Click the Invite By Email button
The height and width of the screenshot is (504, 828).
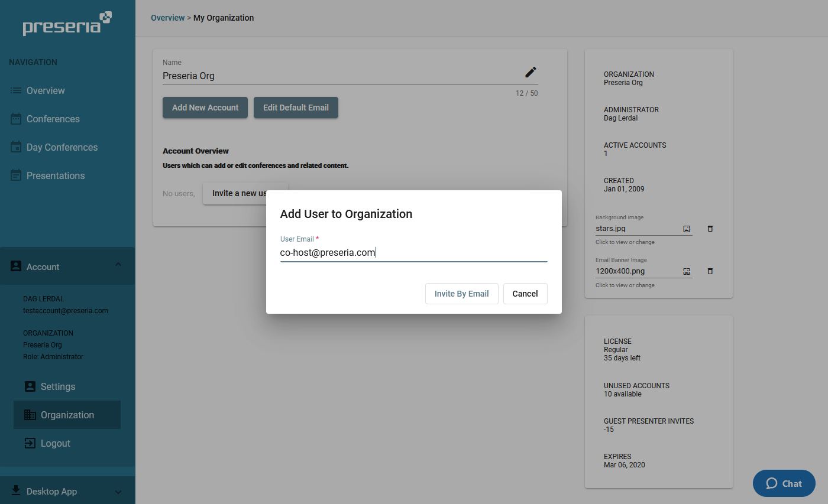pos(461,294)
